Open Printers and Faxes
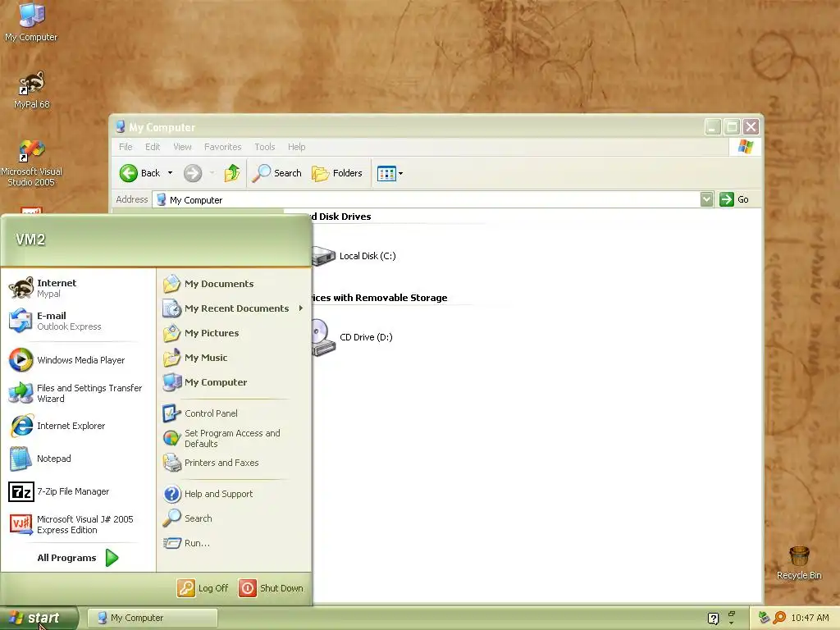 (x=234, y=463)
